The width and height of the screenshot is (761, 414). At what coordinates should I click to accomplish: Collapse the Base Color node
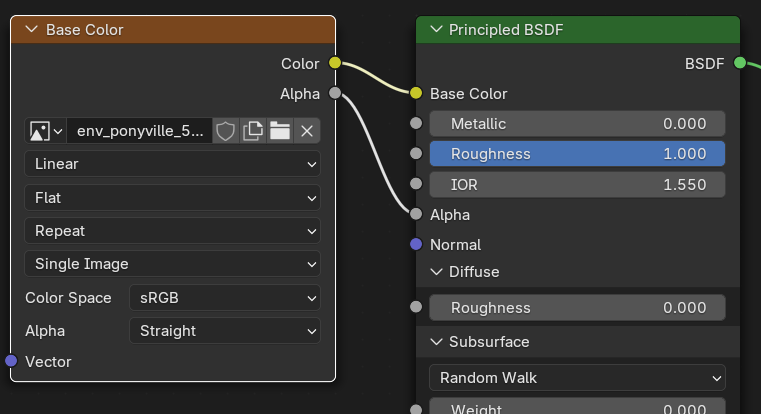pos(32,30)
